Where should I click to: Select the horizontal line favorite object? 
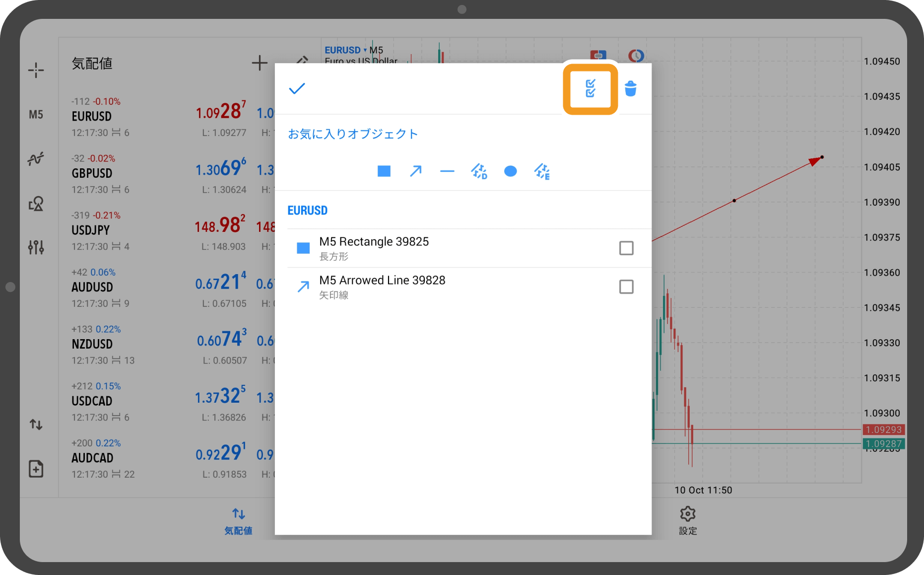point(447,171)
